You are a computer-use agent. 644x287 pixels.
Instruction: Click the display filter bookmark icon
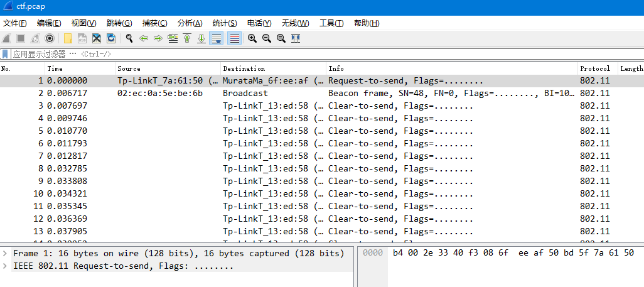coord(5,54)
